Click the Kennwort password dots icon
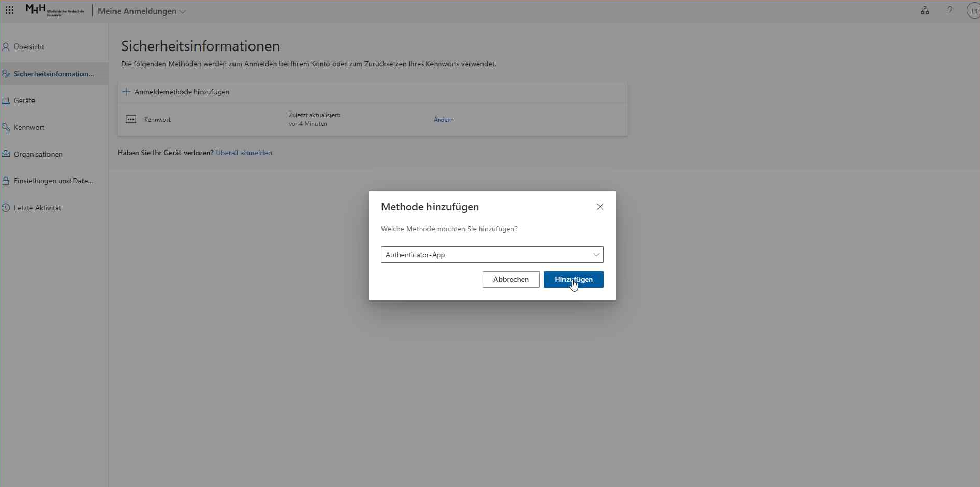 [x=131, y=119]
